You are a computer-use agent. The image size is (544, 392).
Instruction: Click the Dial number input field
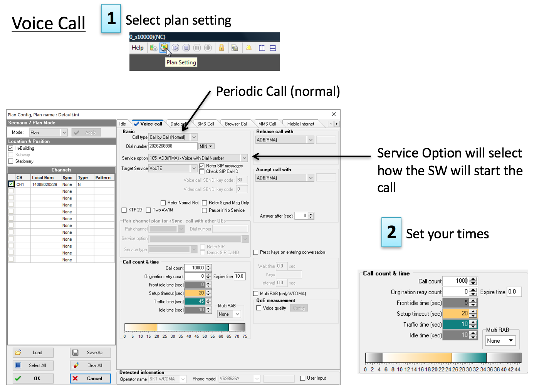click(x=173, y=146)
